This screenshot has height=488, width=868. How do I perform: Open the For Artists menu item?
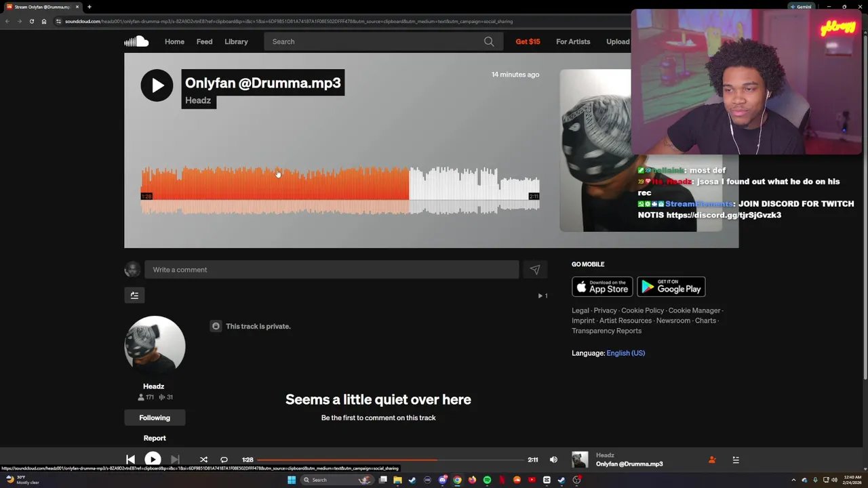point(573,41)
